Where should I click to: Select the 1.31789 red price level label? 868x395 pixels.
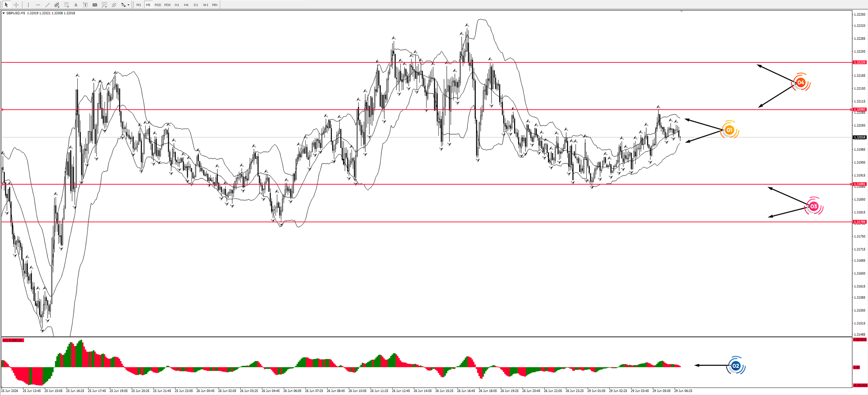860,222
